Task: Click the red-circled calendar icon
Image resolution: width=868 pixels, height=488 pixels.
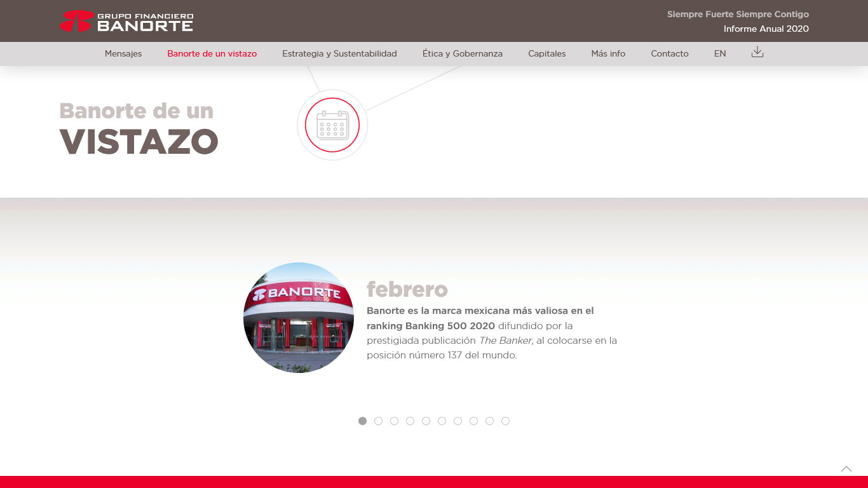Action: pos(332,125)
